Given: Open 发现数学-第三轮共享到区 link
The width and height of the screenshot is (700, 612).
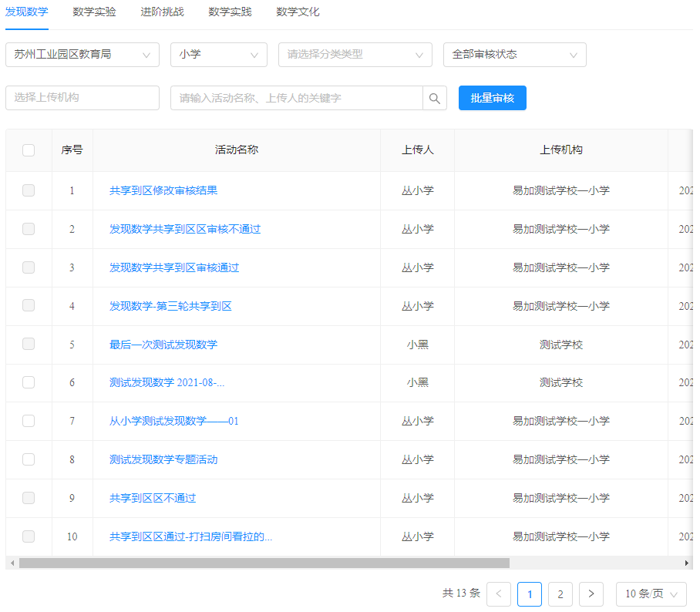Looking at the screenshot, I should click(170, 306).
